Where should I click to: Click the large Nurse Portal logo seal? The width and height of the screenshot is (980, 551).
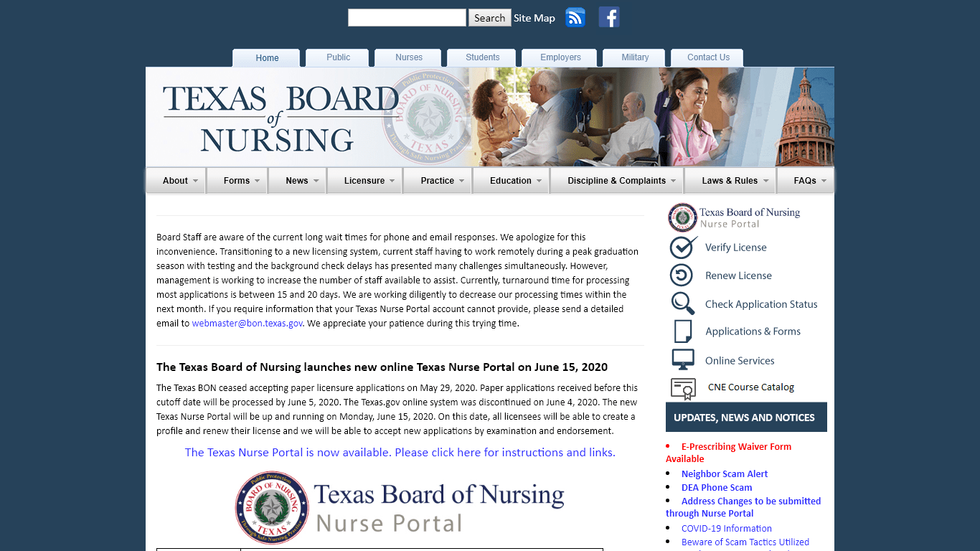pyautogui.click(x=271, y=508)
